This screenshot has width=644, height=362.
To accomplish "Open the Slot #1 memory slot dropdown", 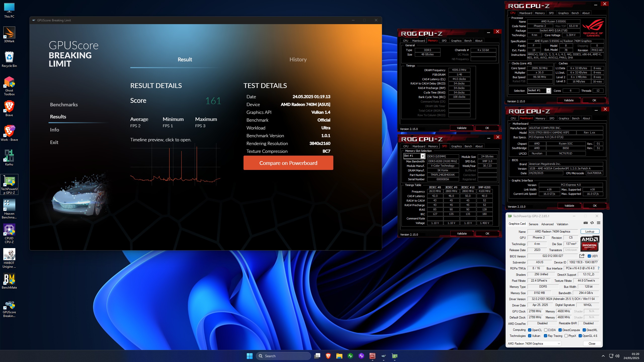I will click(x=414, y=156).
